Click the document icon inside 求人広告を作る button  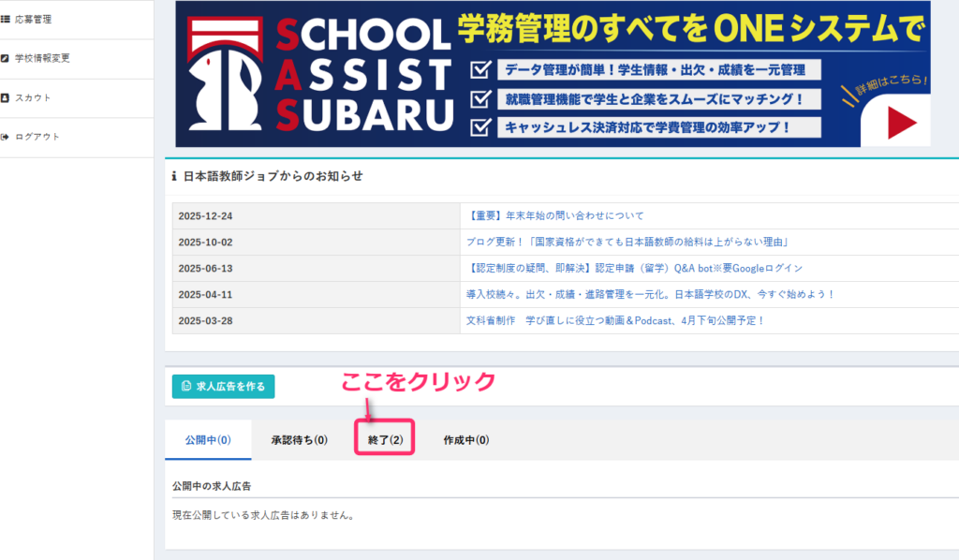[185, 386]
